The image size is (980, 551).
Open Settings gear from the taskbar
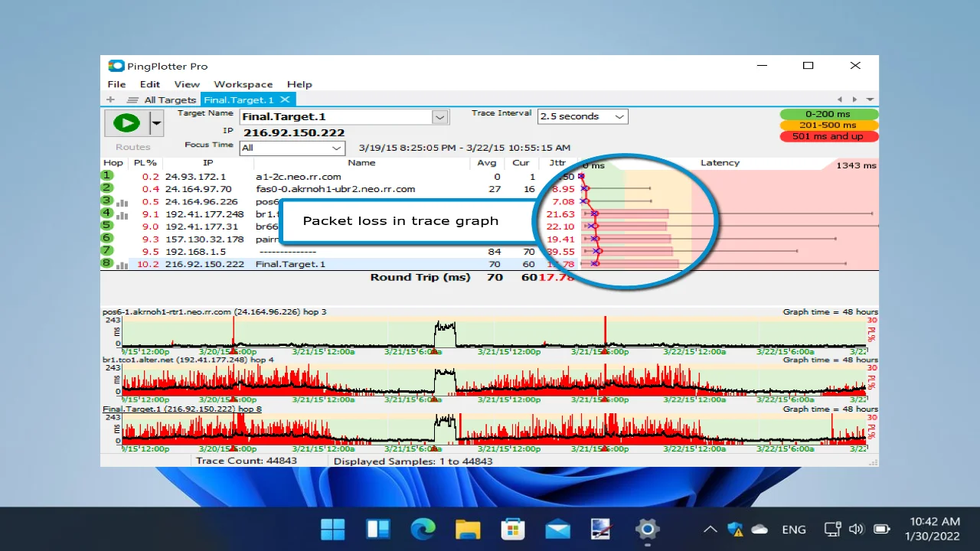point(648,529)
